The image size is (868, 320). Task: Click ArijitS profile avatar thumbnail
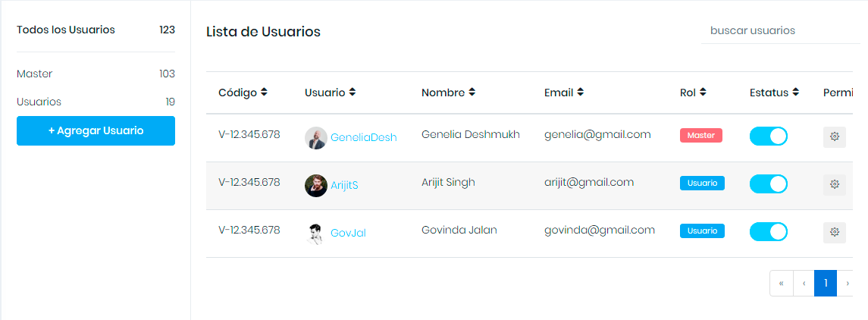(x=316, y=186)
